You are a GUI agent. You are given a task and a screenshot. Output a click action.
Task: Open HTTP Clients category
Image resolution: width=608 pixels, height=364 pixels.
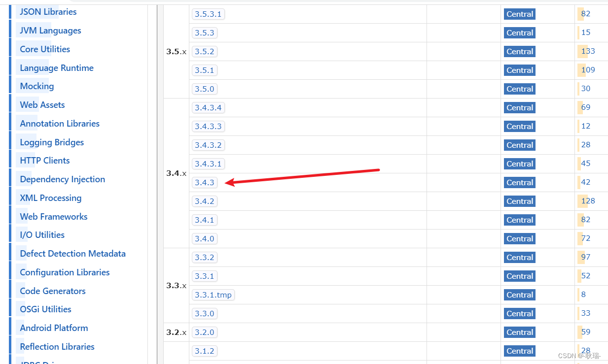coord(45,161)
